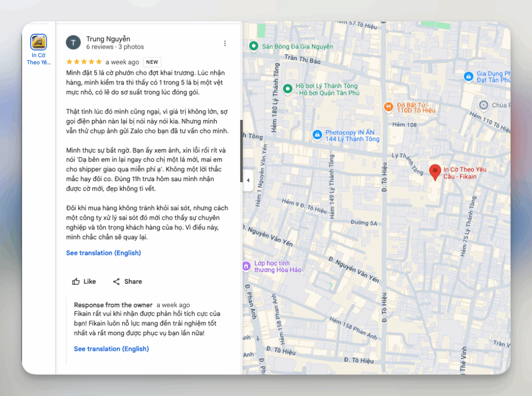
Task: Open the three-dot review options menu
Action: tap(225, 44)
